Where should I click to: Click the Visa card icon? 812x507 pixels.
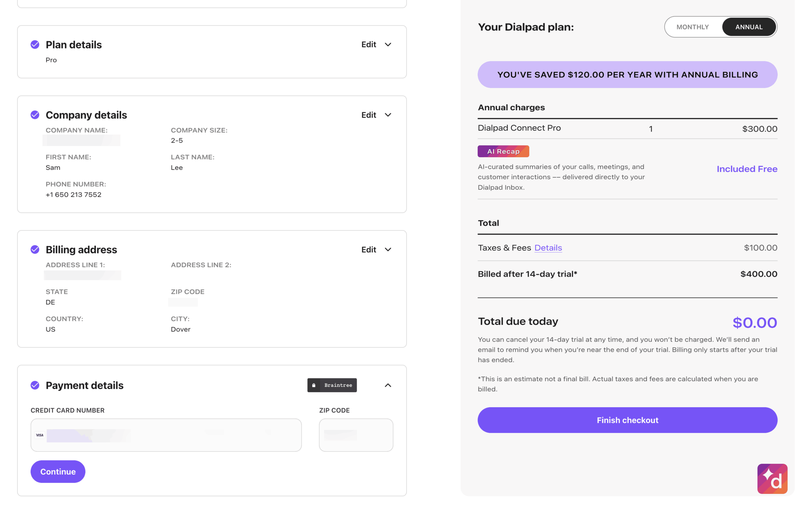[x=39, y=435]
